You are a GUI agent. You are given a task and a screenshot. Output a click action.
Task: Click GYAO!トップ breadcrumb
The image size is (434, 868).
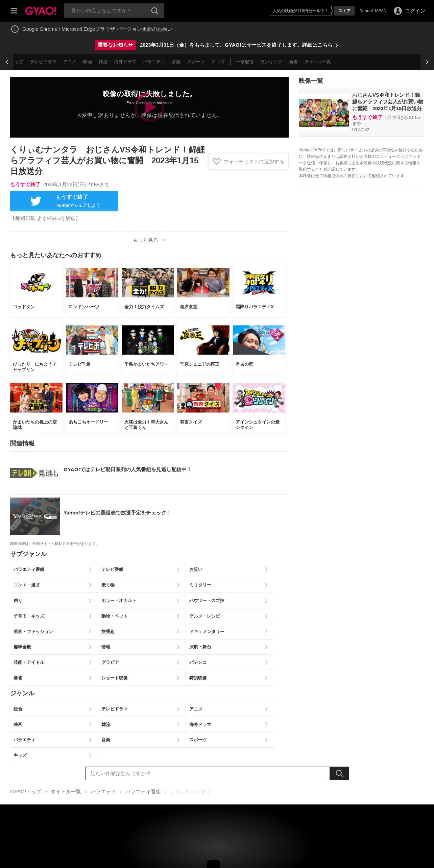[26, 792]
